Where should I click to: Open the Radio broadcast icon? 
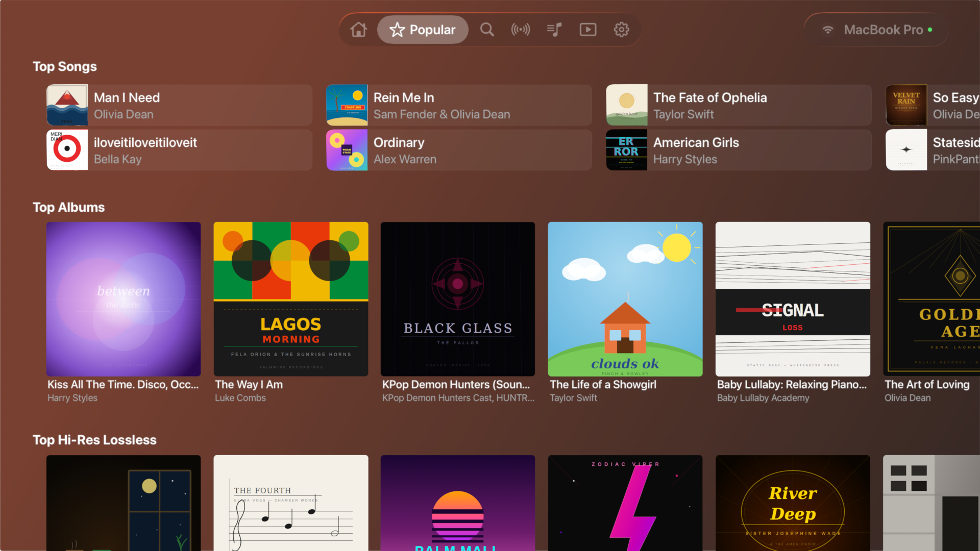point(521,30)
